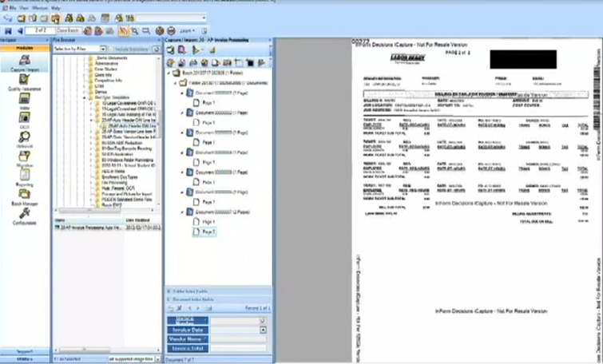Open the View menu
The height and width of the screenshot is (364, 603).
[24, 8]
